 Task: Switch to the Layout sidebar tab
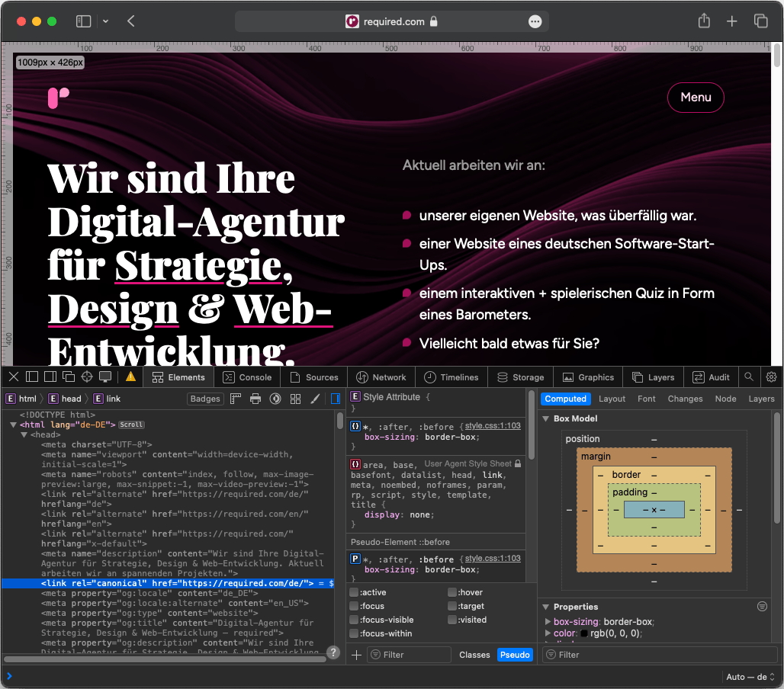tap(612, 398)
